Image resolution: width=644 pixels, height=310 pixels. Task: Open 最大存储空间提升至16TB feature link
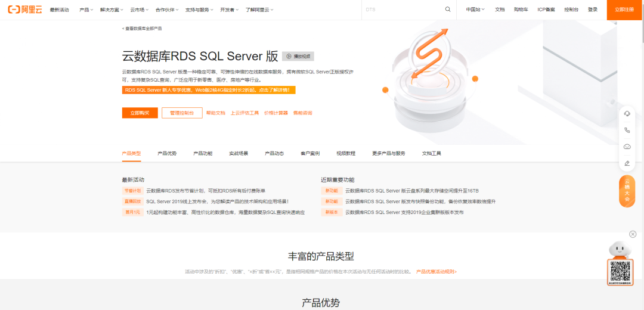[x=412, y=191]
